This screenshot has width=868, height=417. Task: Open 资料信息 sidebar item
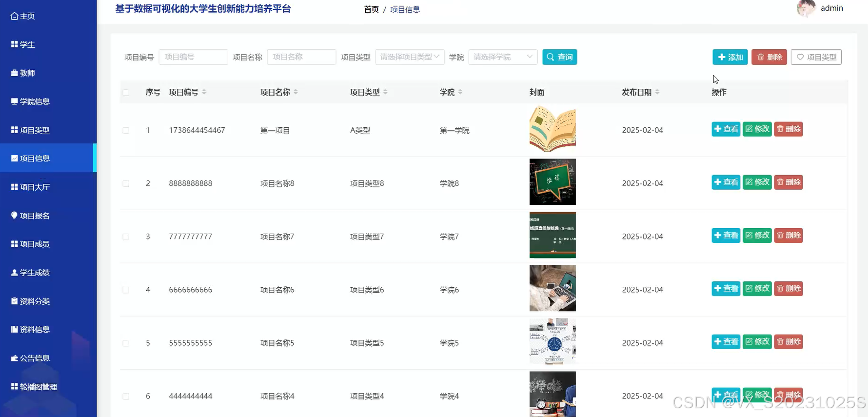tap(30, 330)
